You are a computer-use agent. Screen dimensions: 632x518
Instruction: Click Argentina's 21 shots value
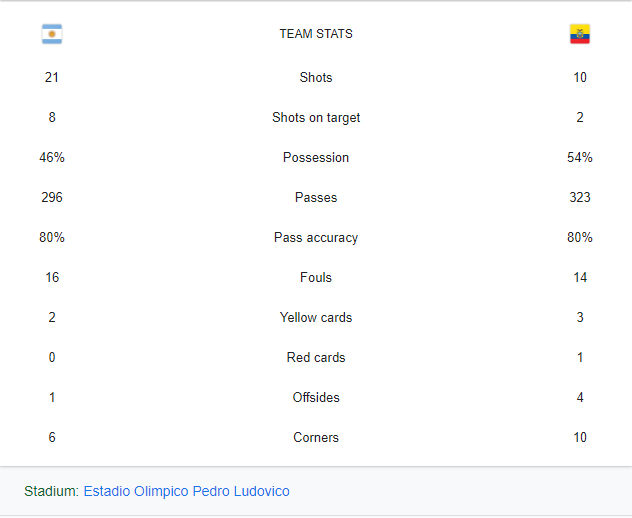52,77
